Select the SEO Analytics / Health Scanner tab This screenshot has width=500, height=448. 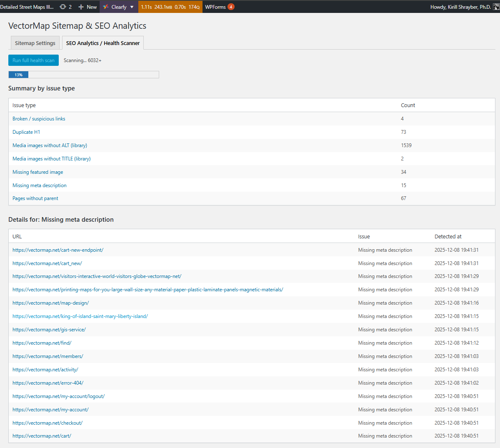102,43
